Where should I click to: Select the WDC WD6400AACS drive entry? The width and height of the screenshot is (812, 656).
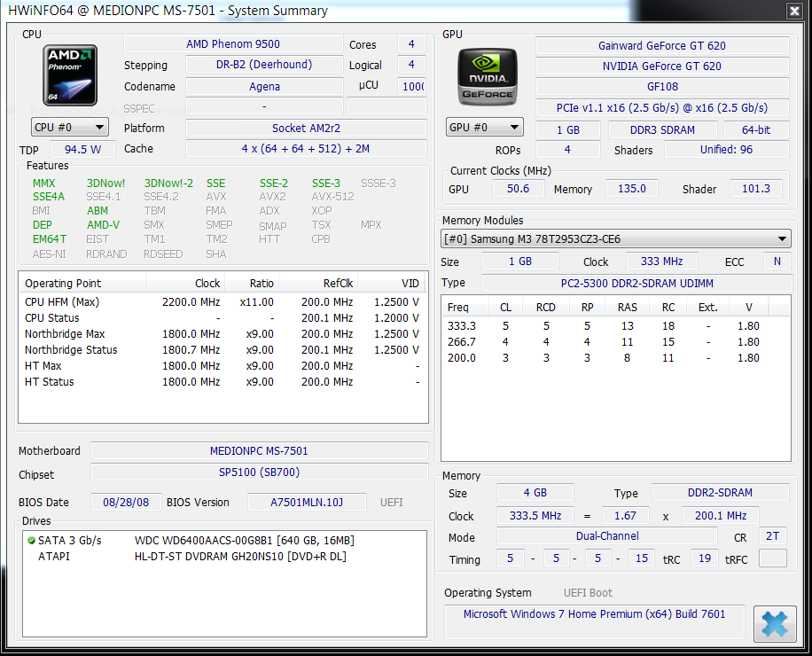point(223,541)
